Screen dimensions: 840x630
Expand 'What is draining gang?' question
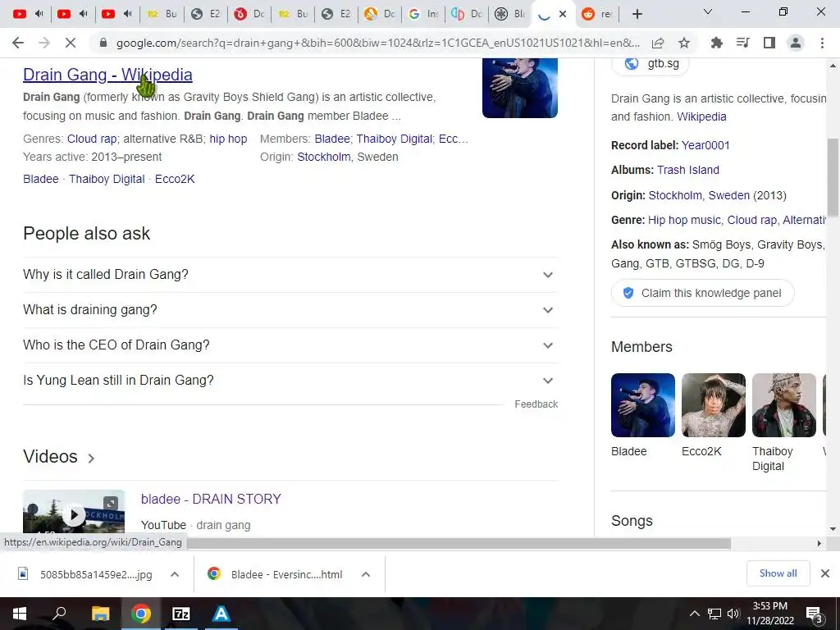pos(290,309)
